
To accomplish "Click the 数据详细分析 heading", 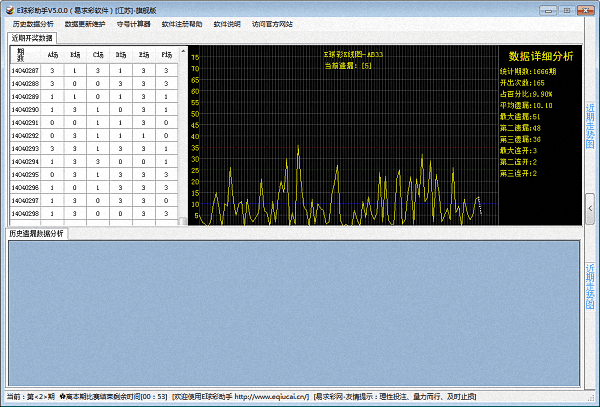I will click(541, 56).
